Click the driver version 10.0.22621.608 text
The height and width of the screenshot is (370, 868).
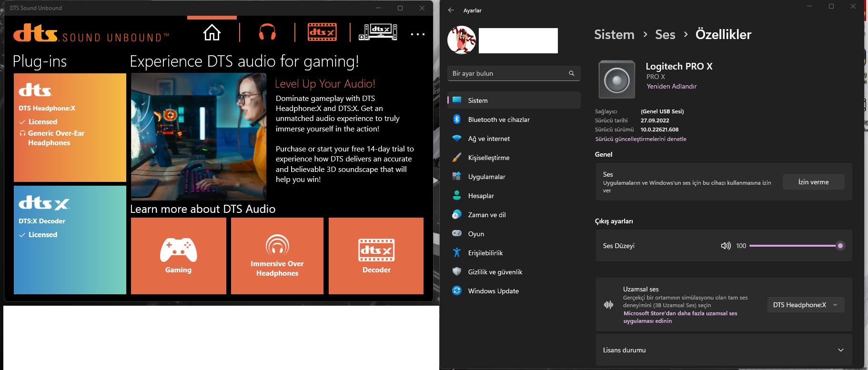[659, 130]
